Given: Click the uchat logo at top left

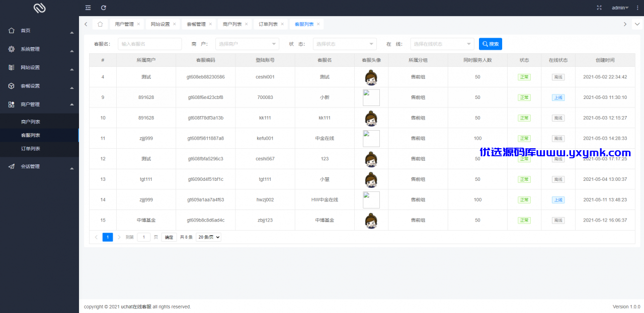Looking at the screenshot, I should [39, 8].
